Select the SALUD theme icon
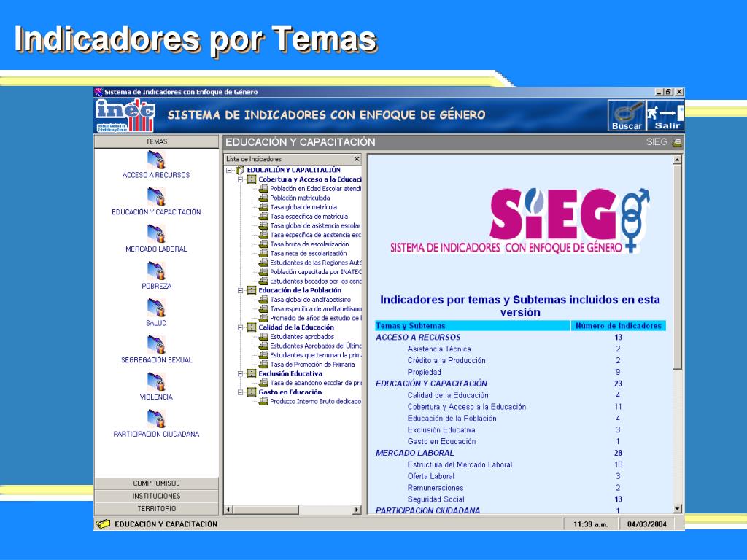 (x=156, y=308)
